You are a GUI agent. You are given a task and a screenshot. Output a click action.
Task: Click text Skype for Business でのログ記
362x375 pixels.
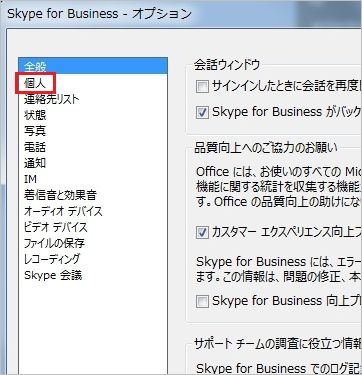coord(279,368)
